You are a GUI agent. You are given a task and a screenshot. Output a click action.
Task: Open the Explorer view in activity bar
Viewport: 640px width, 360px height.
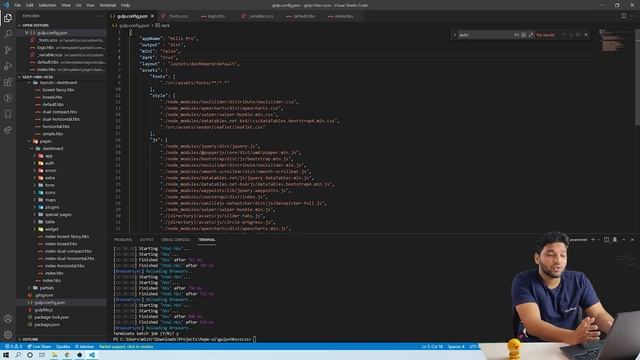click(x=8, y=18)
